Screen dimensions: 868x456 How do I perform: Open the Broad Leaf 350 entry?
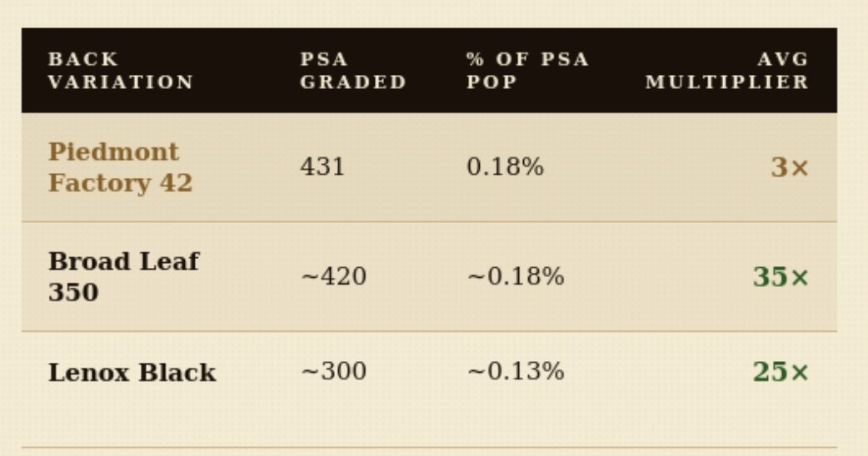point(123,276)
